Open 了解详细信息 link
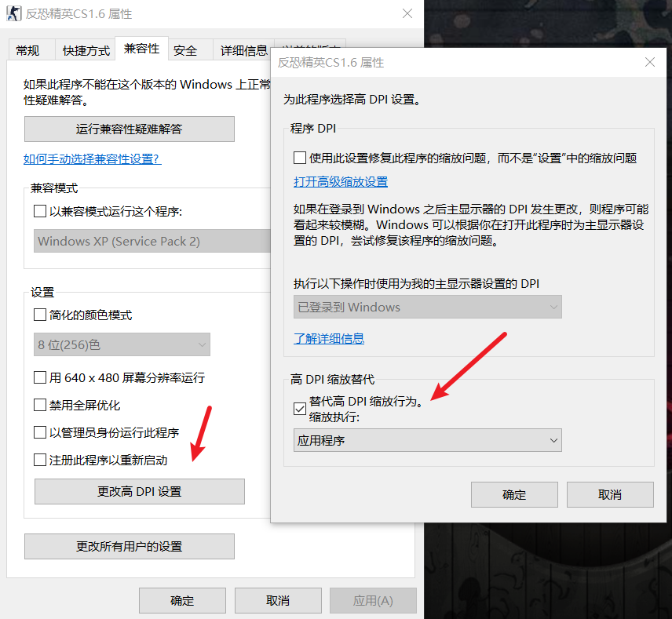The height and width of the screenshot is (619, 672). click(329, 338)
